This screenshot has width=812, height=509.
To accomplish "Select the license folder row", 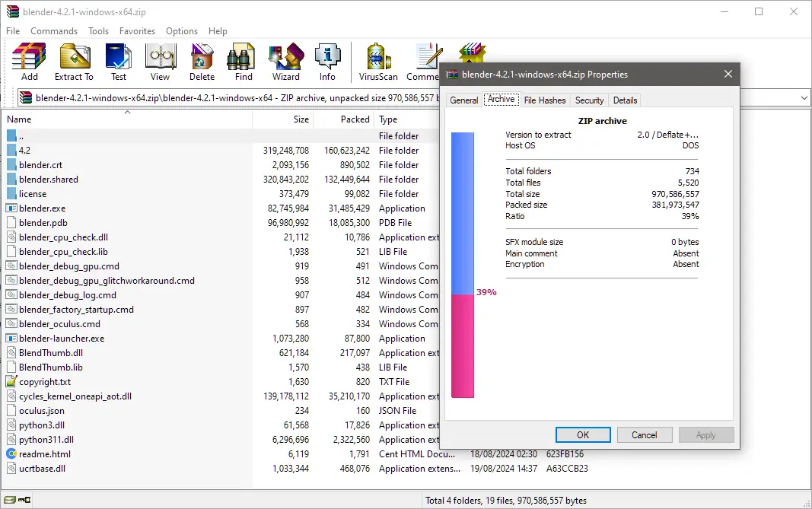I will [x=221, y=194].
